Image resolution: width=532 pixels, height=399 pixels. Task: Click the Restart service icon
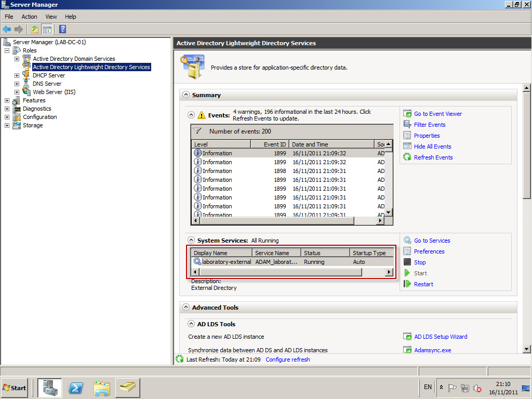(x=407, y=284)
